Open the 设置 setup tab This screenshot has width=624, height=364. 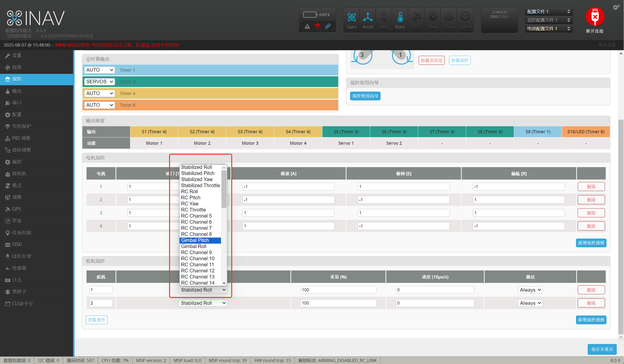click(37, 56)
